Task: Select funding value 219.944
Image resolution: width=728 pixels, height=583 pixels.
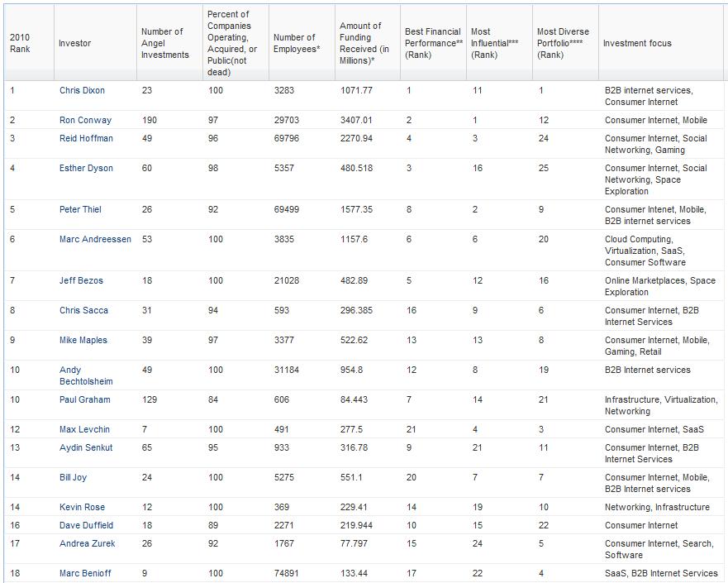Action: [x=357, y=525]
